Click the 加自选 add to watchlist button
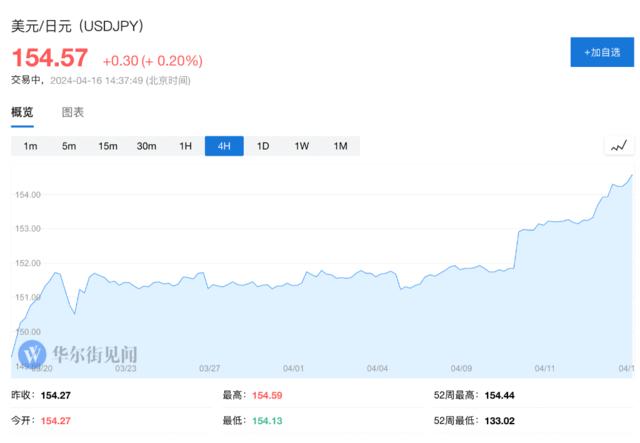Screen dimensions: 640x443 coord(601,51)
